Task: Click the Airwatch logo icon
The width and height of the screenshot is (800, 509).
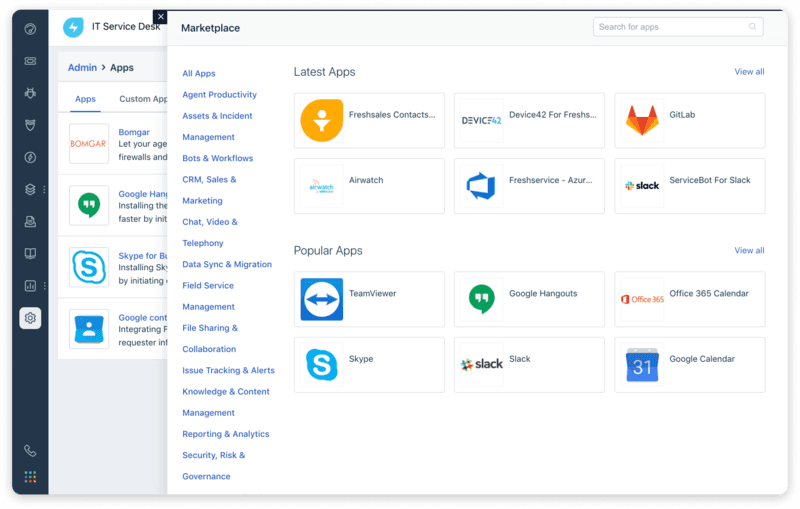Action: (321, 186)
